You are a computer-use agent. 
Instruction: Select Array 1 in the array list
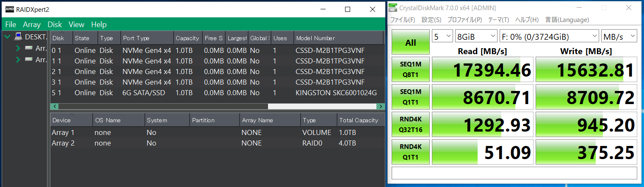217,132
